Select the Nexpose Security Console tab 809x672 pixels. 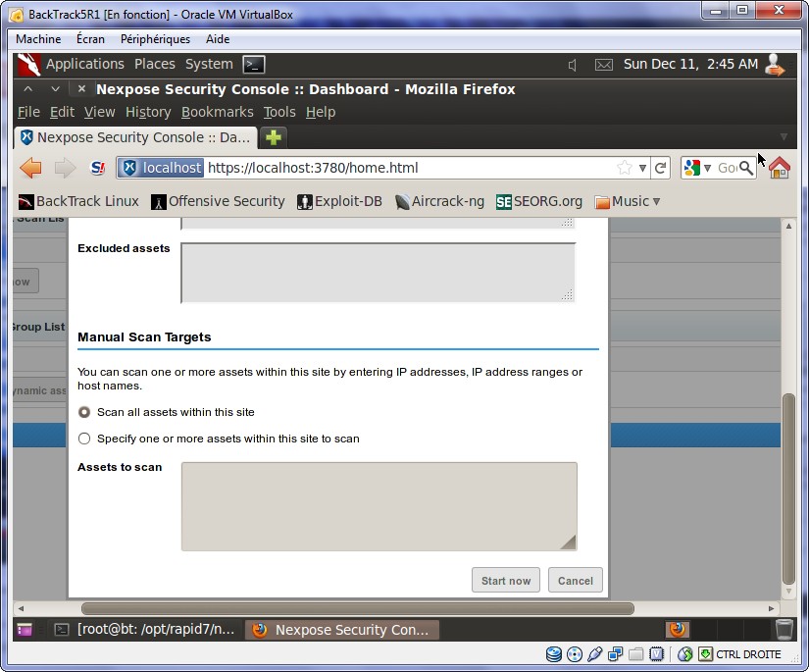pyautogui.click(x=135, y=137)
